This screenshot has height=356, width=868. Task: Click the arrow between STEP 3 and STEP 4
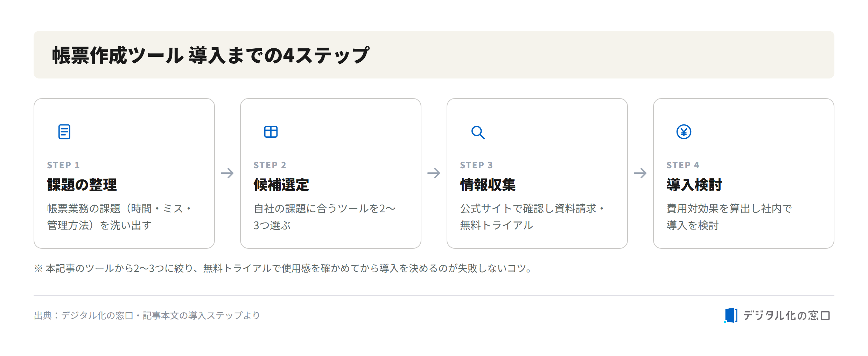[x=640, y=173]
